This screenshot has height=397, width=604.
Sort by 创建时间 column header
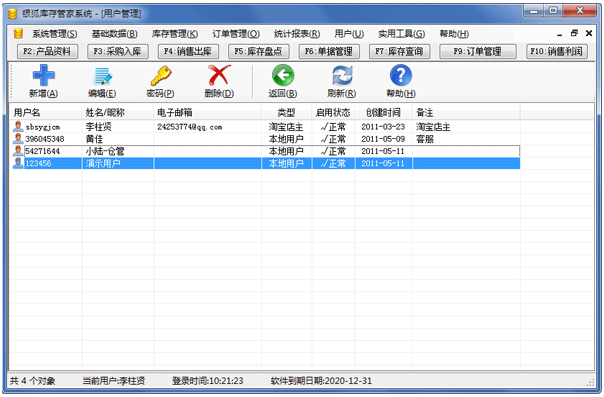click(383, 112)
